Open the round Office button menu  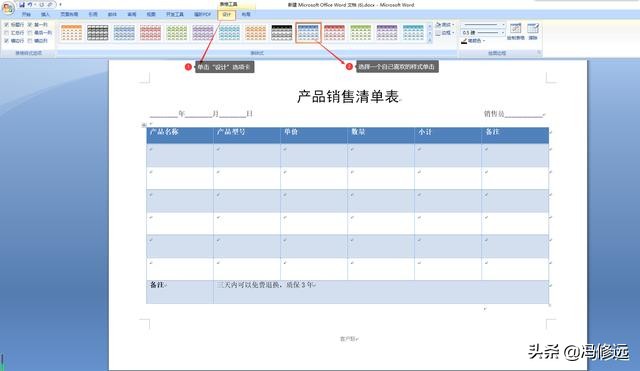click(x=8, y=9)
